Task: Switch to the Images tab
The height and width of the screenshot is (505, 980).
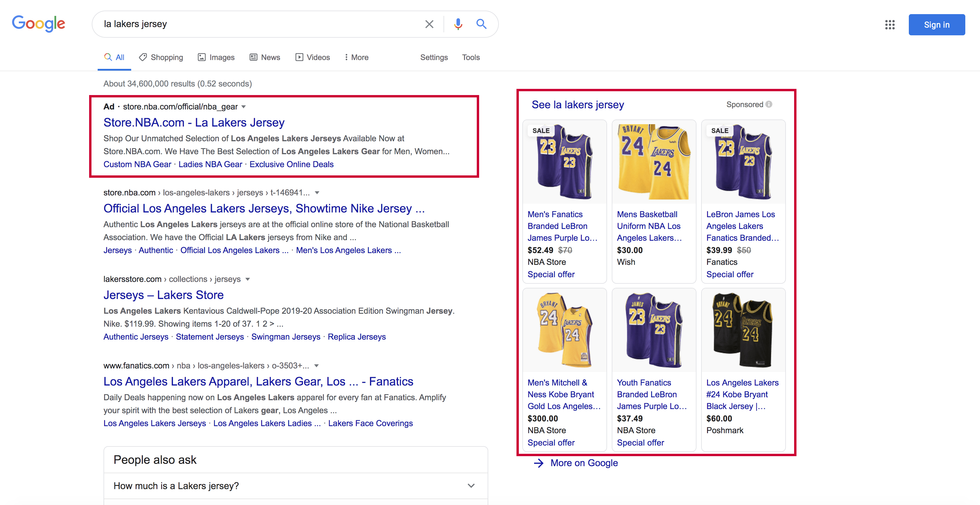Action: pos(216,57)
